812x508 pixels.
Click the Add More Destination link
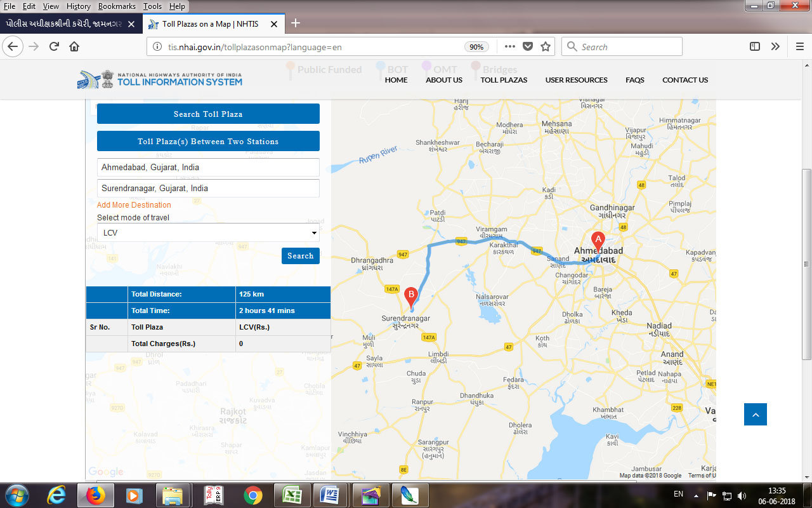(134, 205)
